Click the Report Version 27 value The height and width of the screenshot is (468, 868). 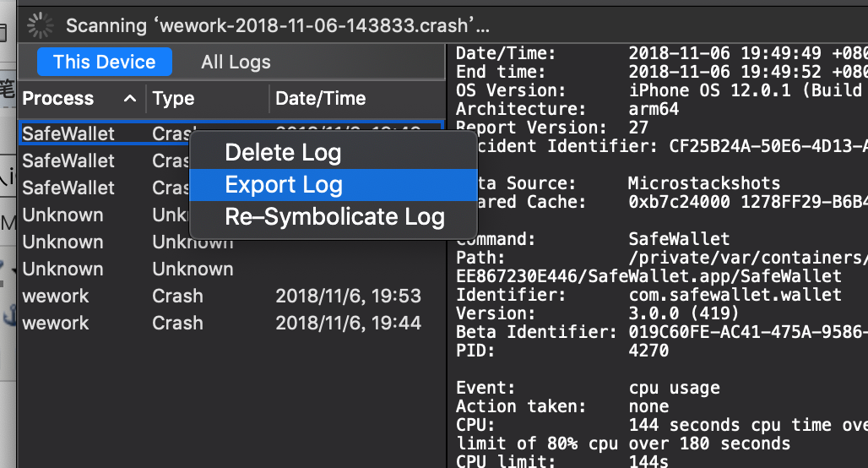pyautogui.click(x=638, y=128)
